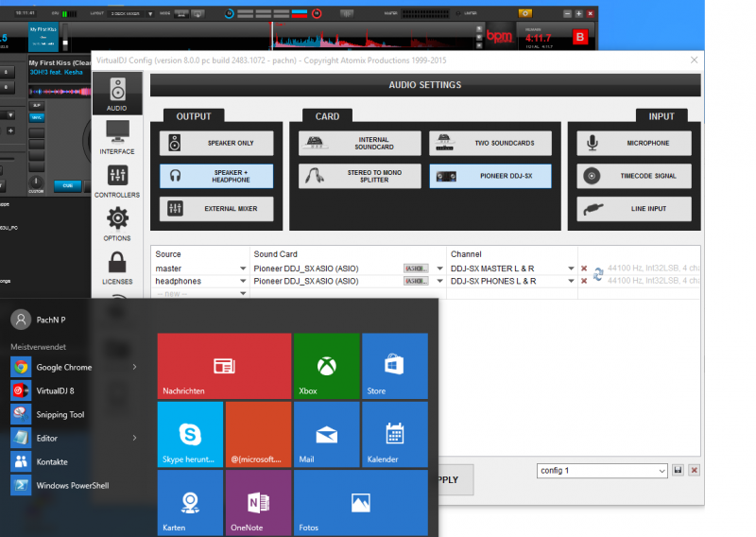Delete the master audio row

click(x=584, y=268)
